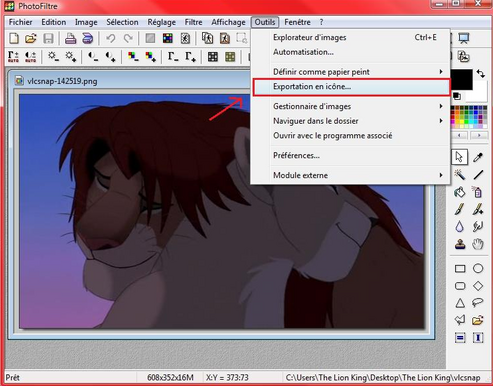Expand Module externe submenu
This screenshot has width=493, height=386.
coord(351,175)
